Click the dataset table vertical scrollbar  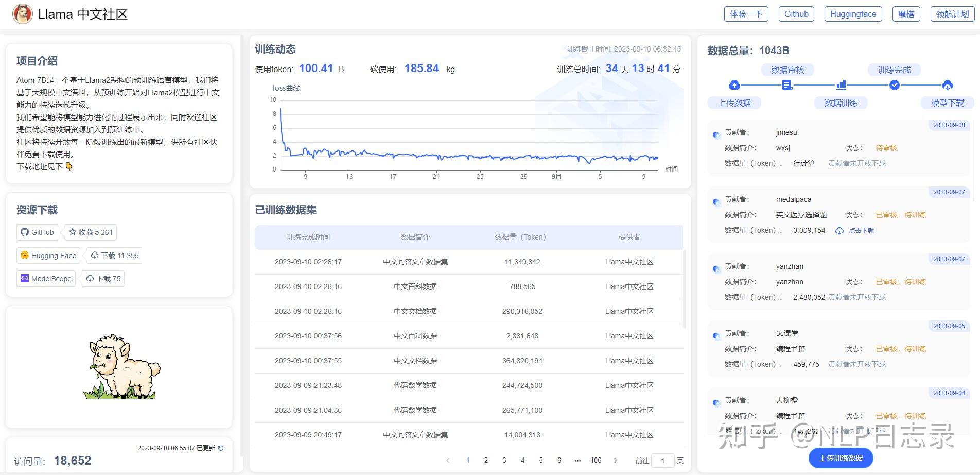(x=685, y=289)
